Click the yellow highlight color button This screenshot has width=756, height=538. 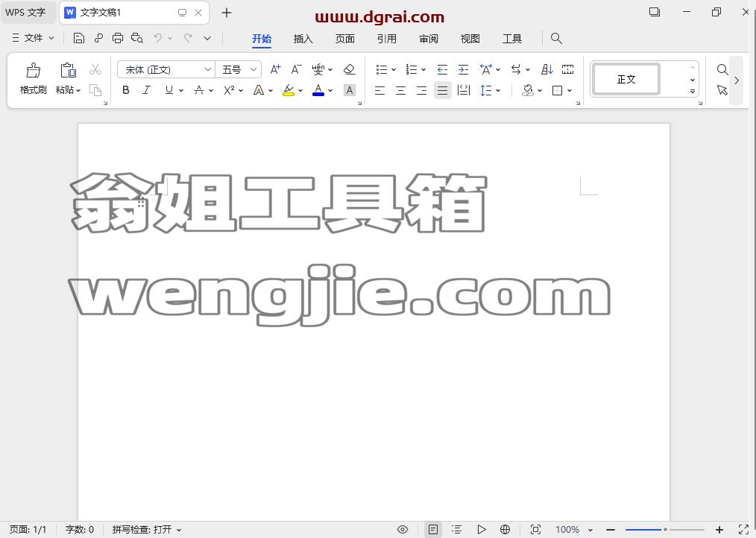(289, 90)
